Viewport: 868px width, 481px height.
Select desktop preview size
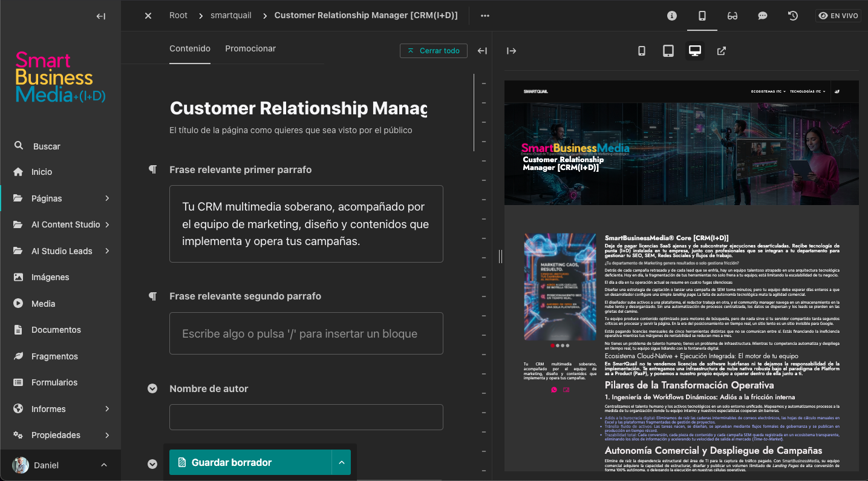[695, 51]
